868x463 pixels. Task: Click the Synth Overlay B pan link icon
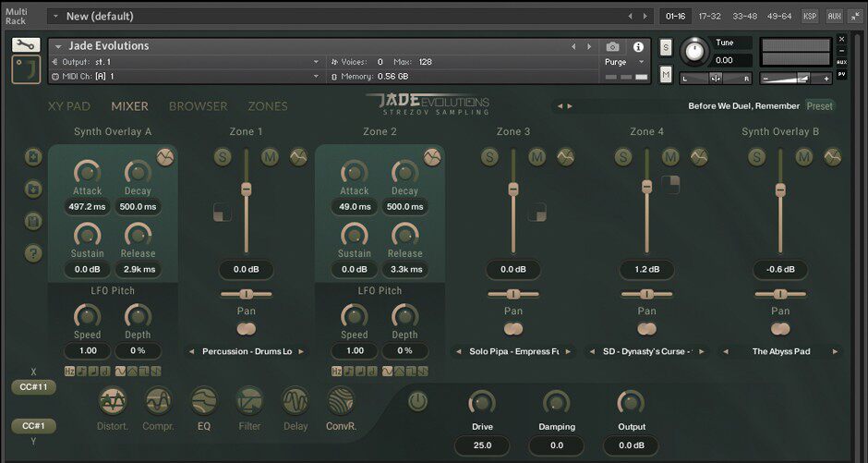(x=780, y=329)
